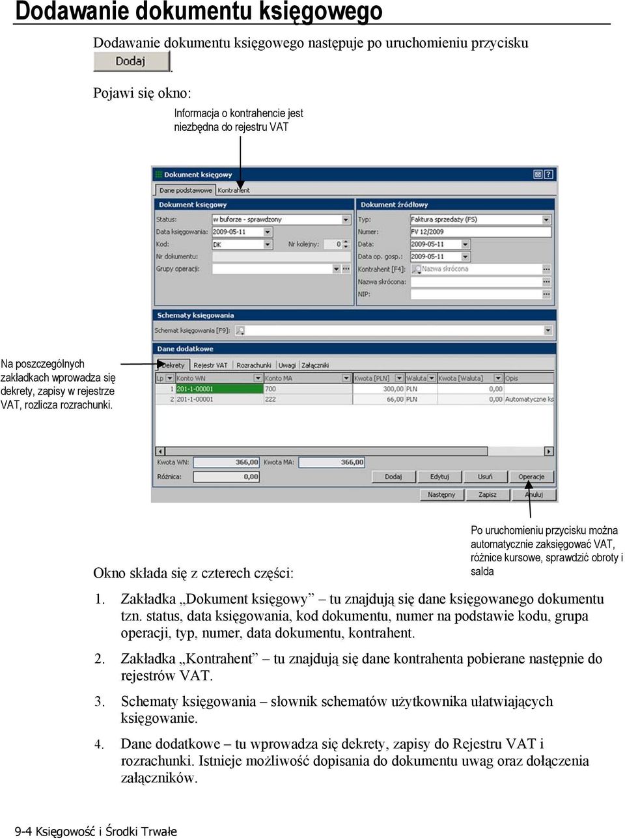Open the Data dropdown in Dokument źródłowy
The width and height of the screenshot is (625, 840).
(x=465, y=245)
